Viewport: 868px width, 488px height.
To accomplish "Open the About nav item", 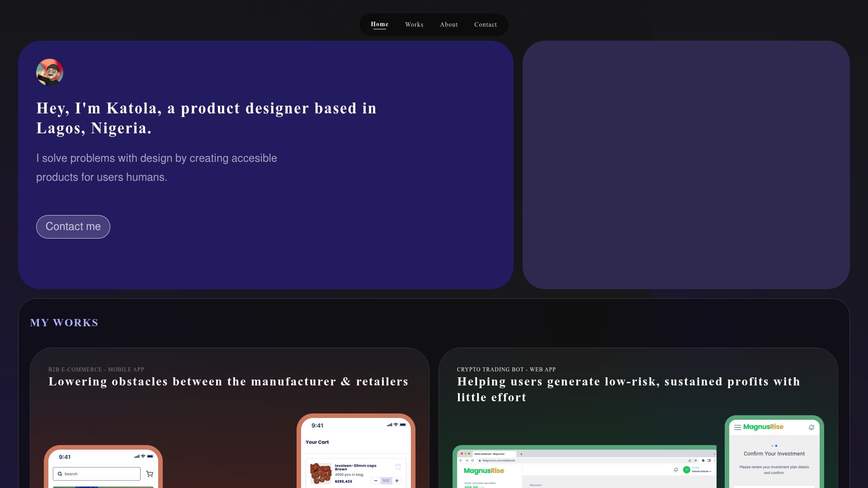I will tap(449, 24).
